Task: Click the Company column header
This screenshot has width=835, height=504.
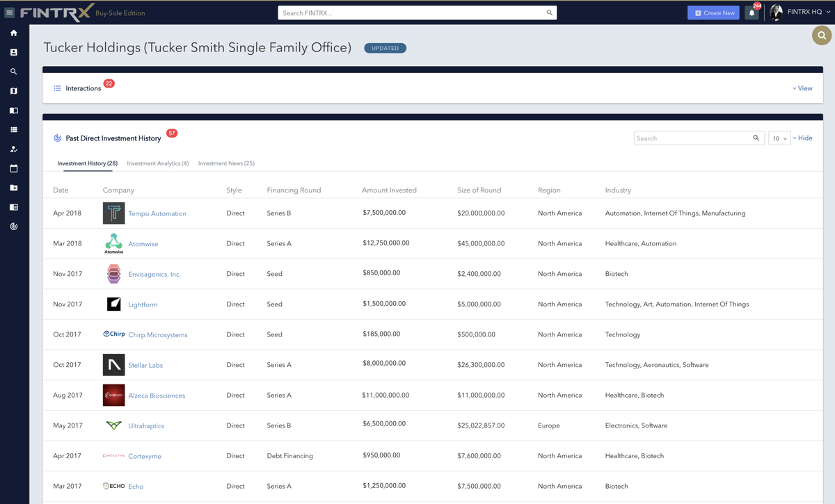Action: coord(118,190)
